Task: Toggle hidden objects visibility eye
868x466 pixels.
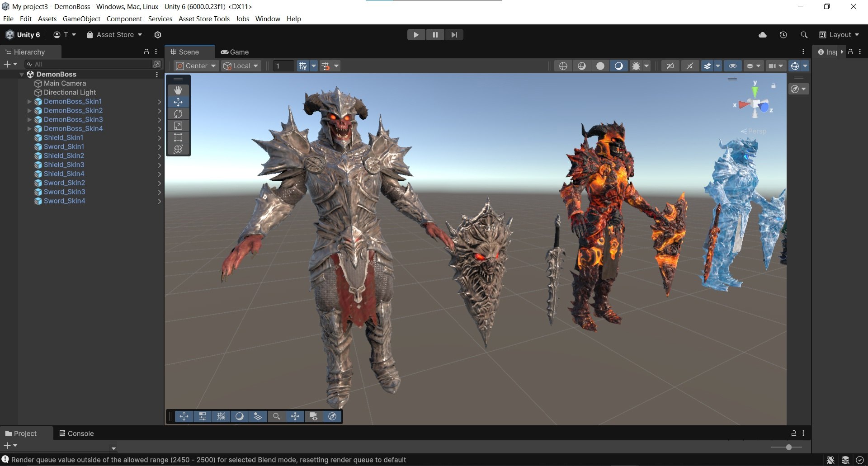Action: click(x=733, y=66)
